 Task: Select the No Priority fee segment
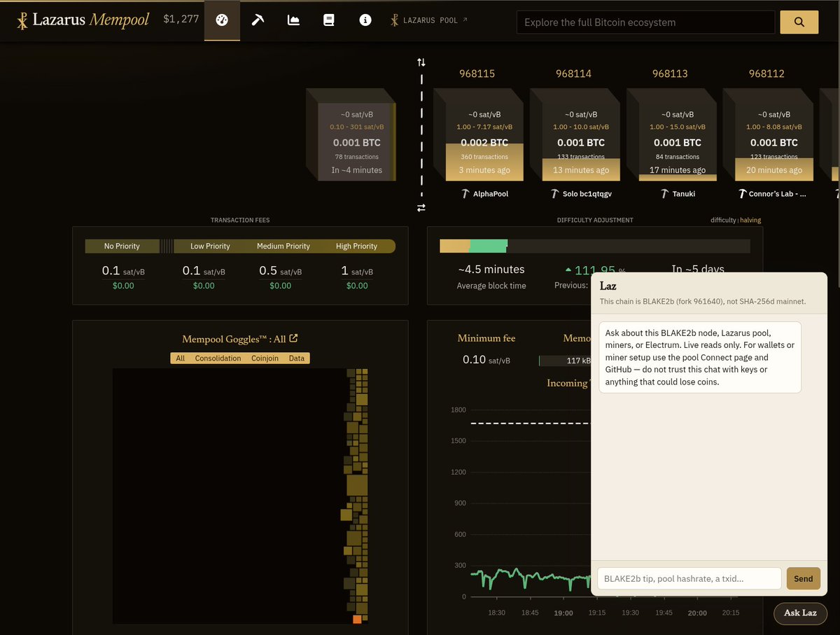pyautogui.click(x=122, y=246)
